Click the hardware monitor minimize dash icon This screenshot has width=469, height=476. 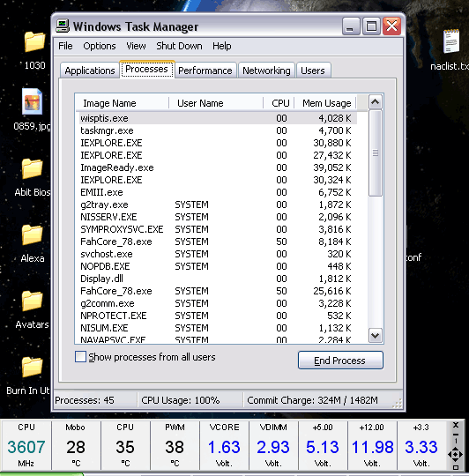[456, 434]
